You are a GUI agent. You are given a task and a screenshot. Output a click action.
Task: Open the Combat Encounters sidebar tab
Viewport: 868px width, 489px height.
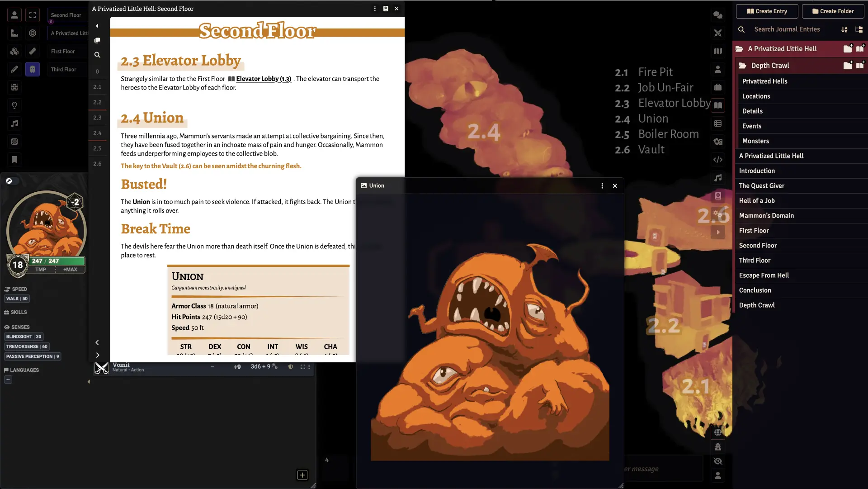click(x=718, y=33)
